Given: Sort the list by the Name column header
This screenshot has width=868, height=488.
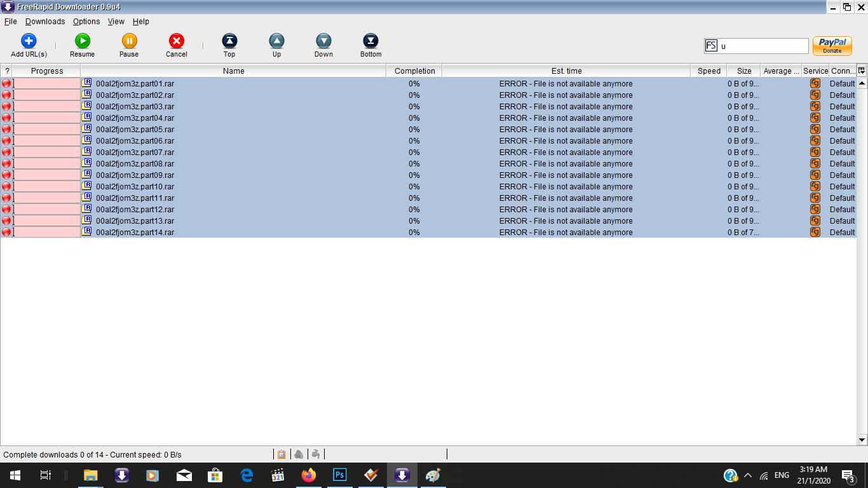Looking at the screenshot, I should 233,71.
